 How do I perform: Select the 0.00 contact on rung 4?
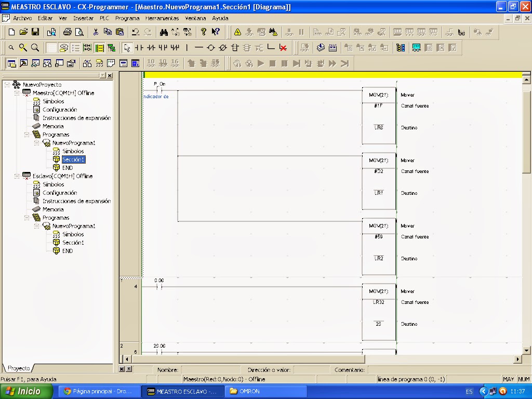159,286
